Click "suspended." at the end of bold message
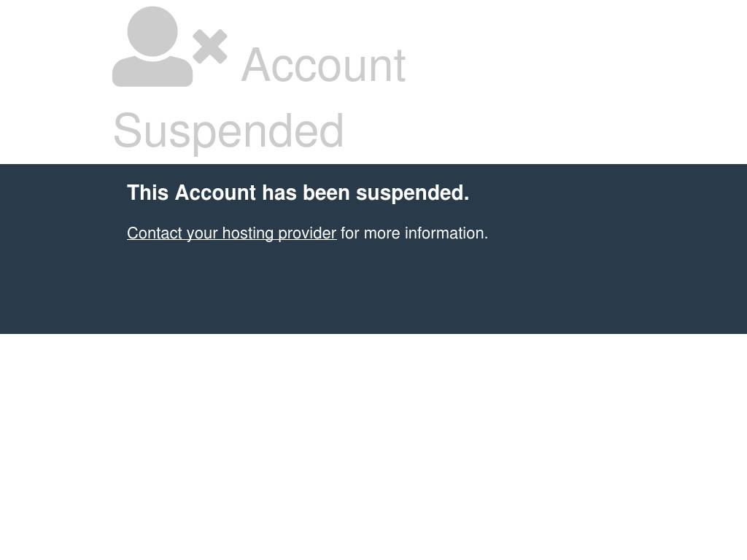This screenshot has height=560, width=747. click(x=413, y=193)
